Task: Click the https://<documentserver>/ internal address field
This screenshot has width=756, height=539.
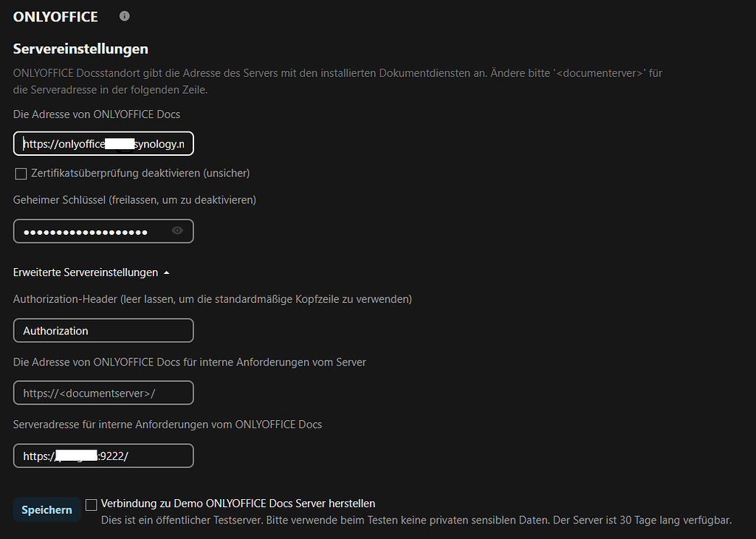Action: click(103, 392)
